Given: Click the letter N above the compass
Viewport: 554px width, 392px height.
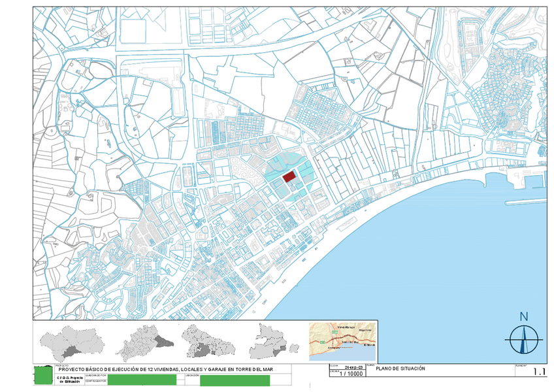Looking at the screenshot, I should pyautogui.click(x=523, y=317).
